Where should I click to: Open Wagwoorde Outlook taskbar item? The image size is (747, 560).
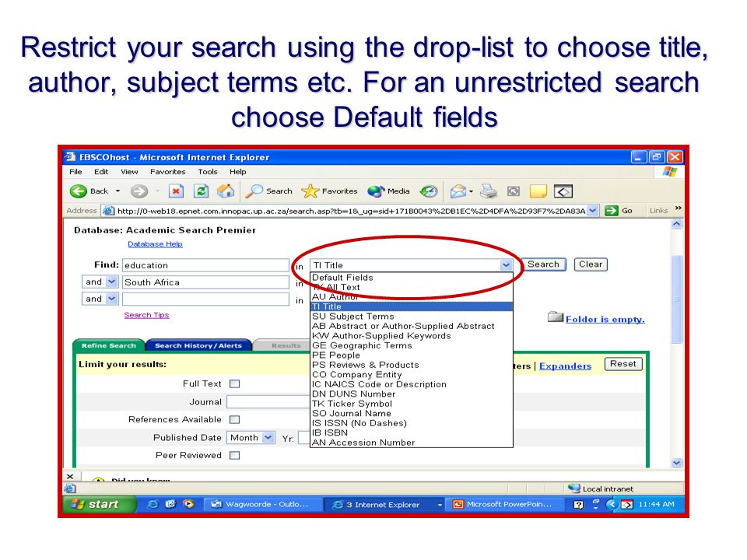pos(261,504)
